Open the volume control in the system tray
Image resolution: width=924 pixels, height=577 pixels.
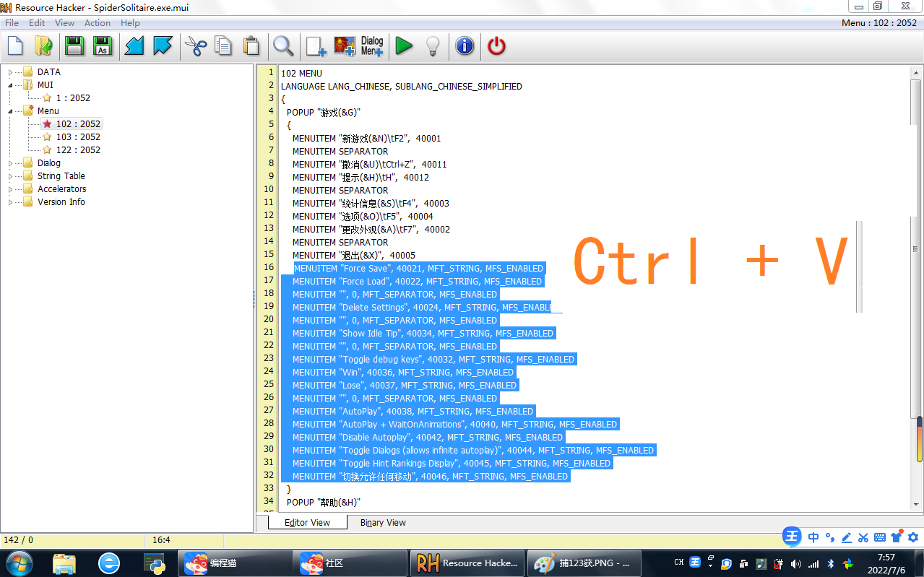[x=796, y=563]
